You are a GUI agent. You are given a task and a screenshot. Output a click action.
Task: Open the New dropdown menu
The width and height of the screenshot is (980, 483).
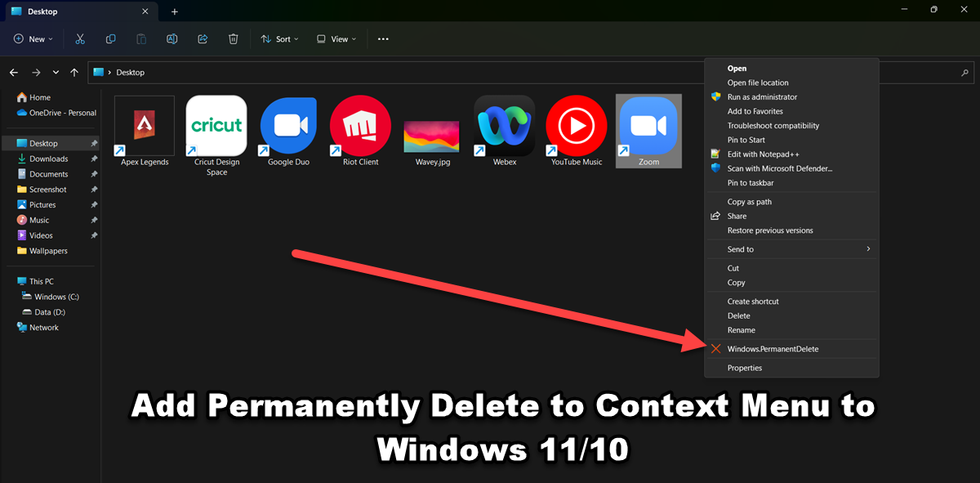[x=33, y=39]
